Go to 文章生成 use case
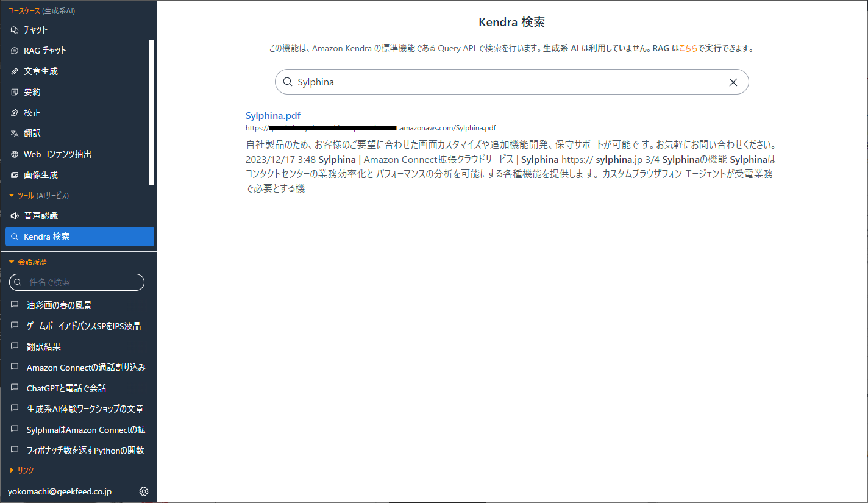The width and height of the screenshot is (868, 503). 77,71
